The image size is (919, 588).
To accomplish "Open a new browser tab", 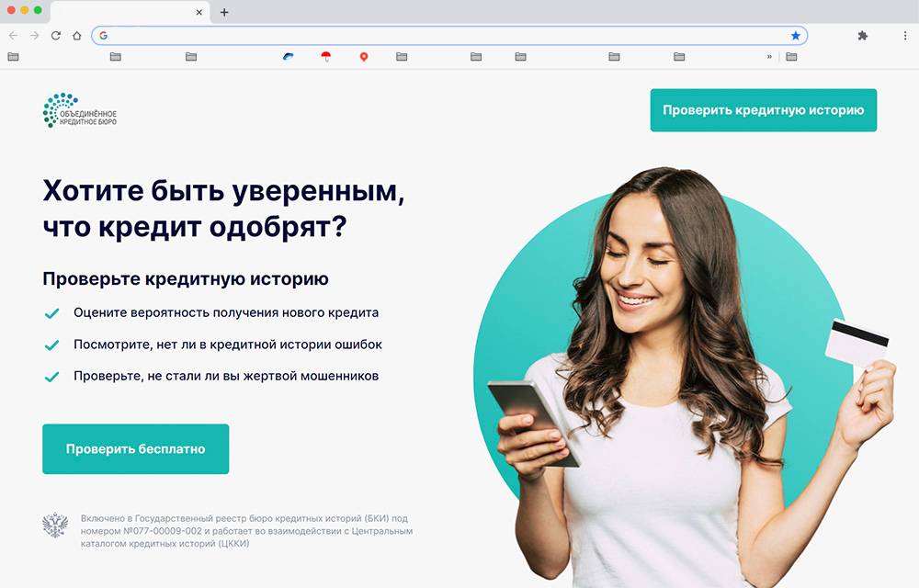I will point(224,12).
